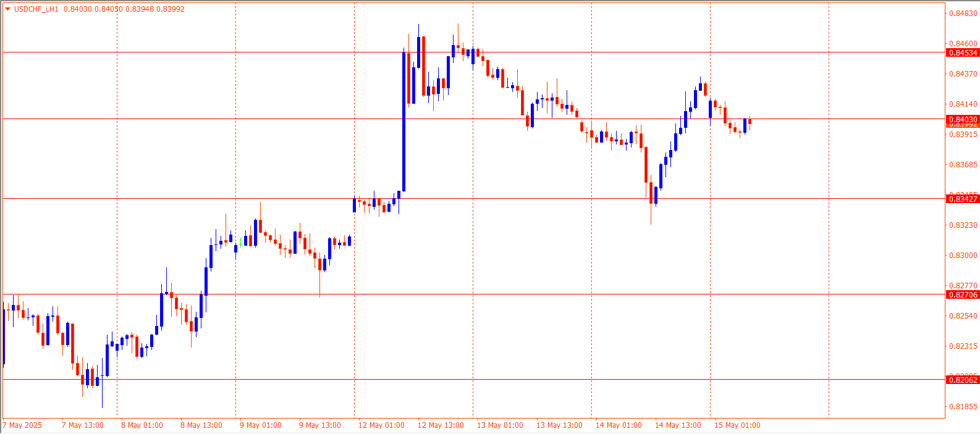Image resolution: width=980 pixels, height=434 pixels.
Task: Click the tallest blue candle on 12 May
Action: [x=403, y=122]
